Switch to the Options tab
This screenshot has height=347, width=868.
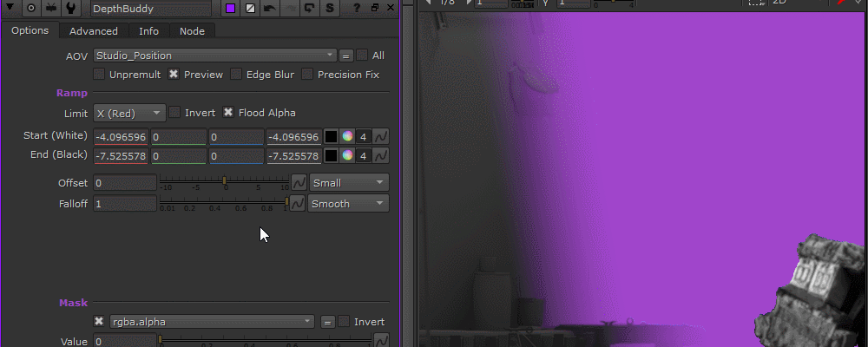point(30,30)
